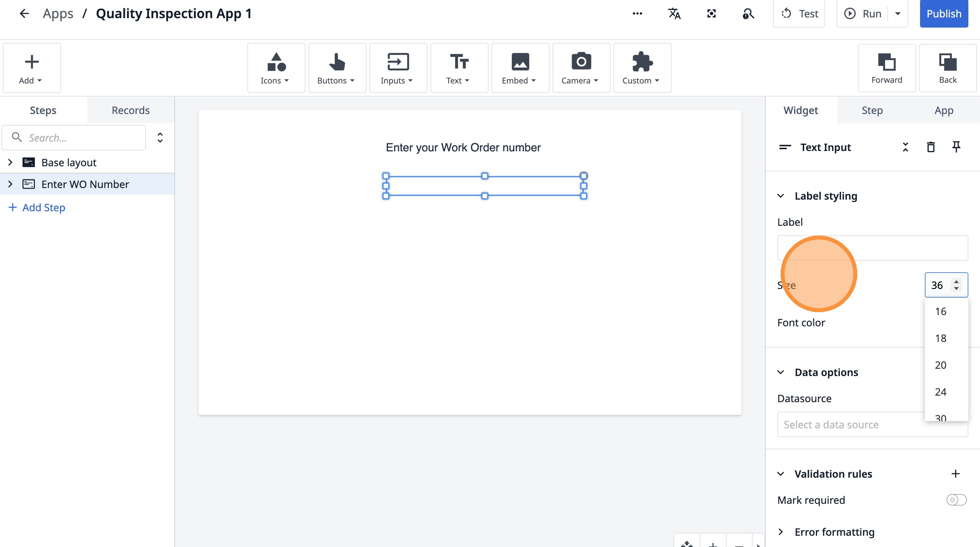Click the focus frame icon in header
Viewport: 980px width, 547px height.
pos(712,14)
